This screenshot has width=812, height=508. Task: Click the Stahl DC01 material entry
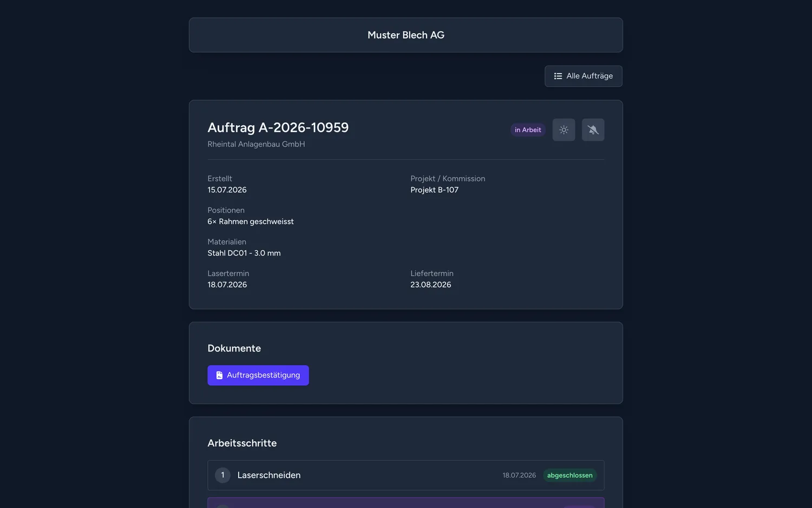244,253
